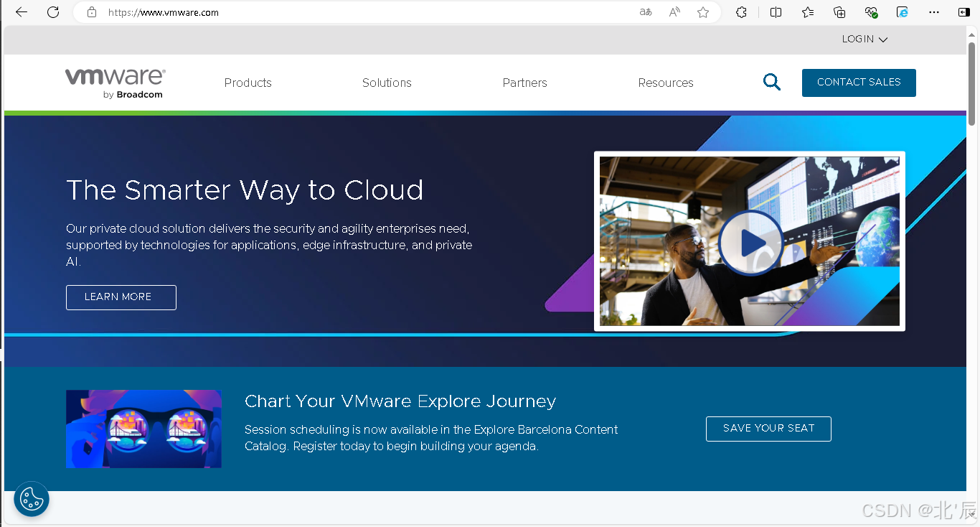View site info via the padlock icon
This screenshot has height=527, width=980.
(91, 12)
